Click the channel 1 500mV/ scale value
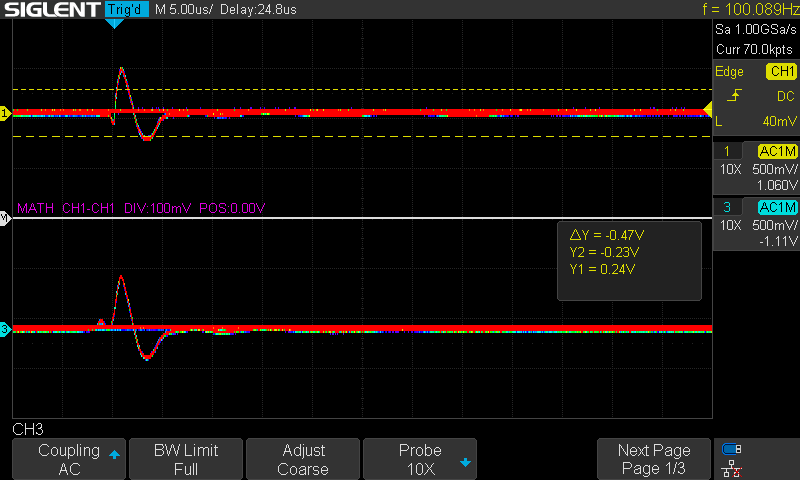 (x=774, y=169)
